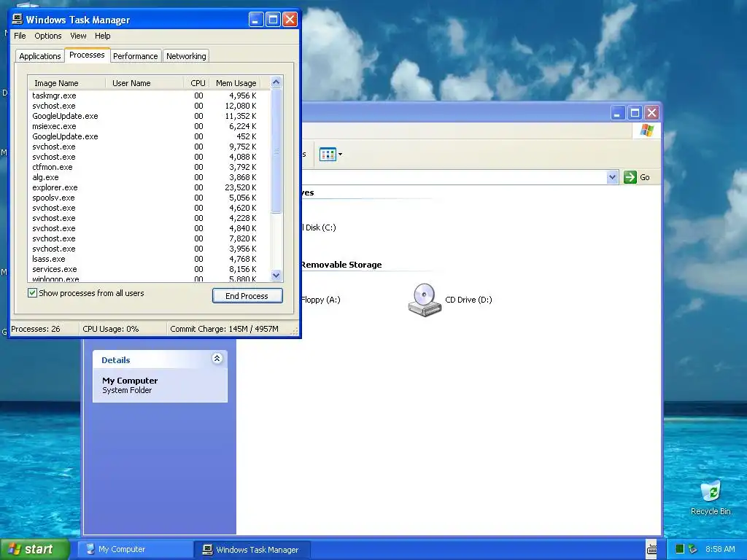Click the End Process button
The width and height of the screenshot is (747, 560).
[x=247, y=296]
